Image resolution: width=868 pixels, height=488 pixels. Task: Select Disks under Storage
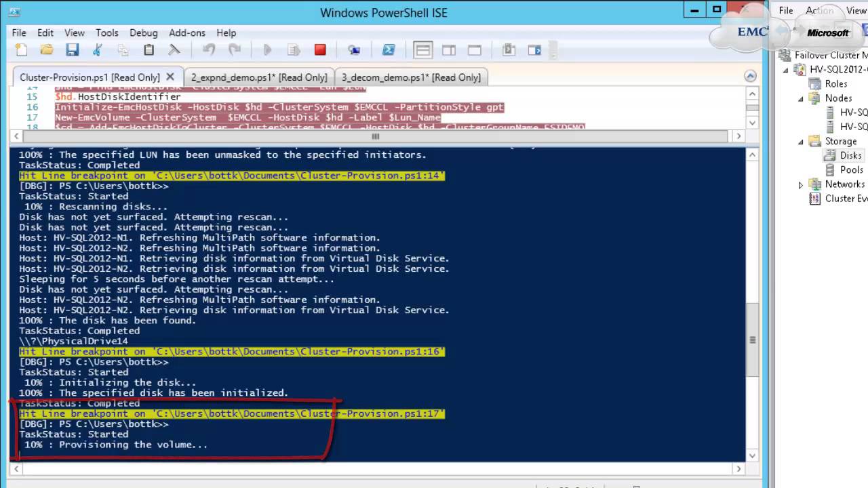click(x=851, y=155)
